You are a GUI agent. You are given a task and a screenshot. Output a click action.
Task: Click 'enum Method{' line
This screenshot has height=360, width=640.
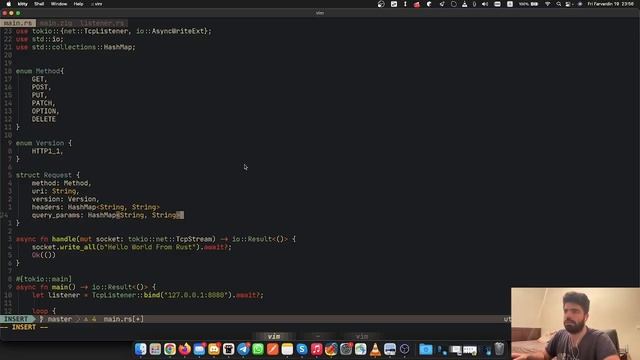pos(40,71)
